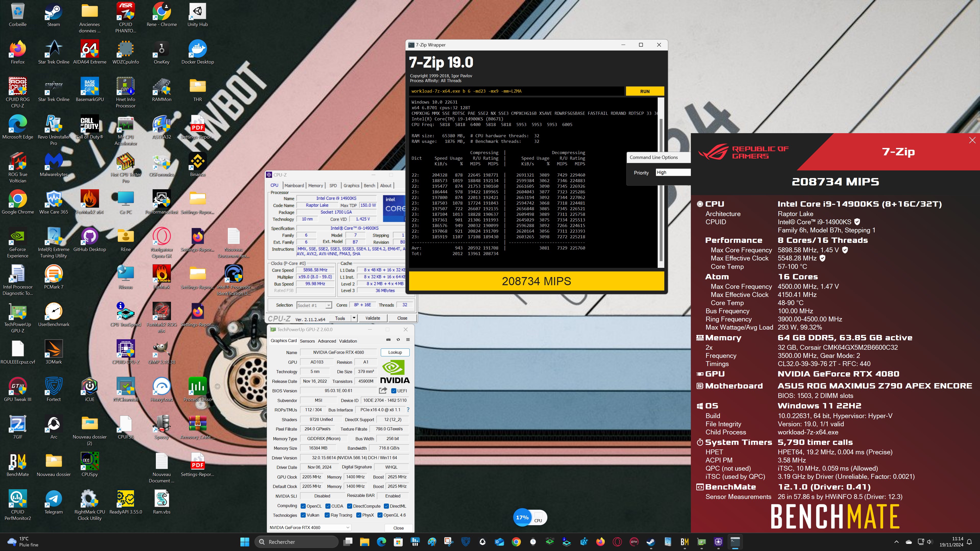Expand the CPU-Z Tools dropdown arrow
Screen dimensions: 980x551
point(354,318)
